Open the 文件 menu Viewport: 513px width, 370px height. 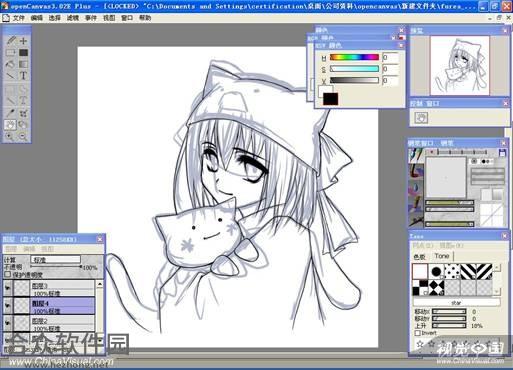[x=18, y=18]
